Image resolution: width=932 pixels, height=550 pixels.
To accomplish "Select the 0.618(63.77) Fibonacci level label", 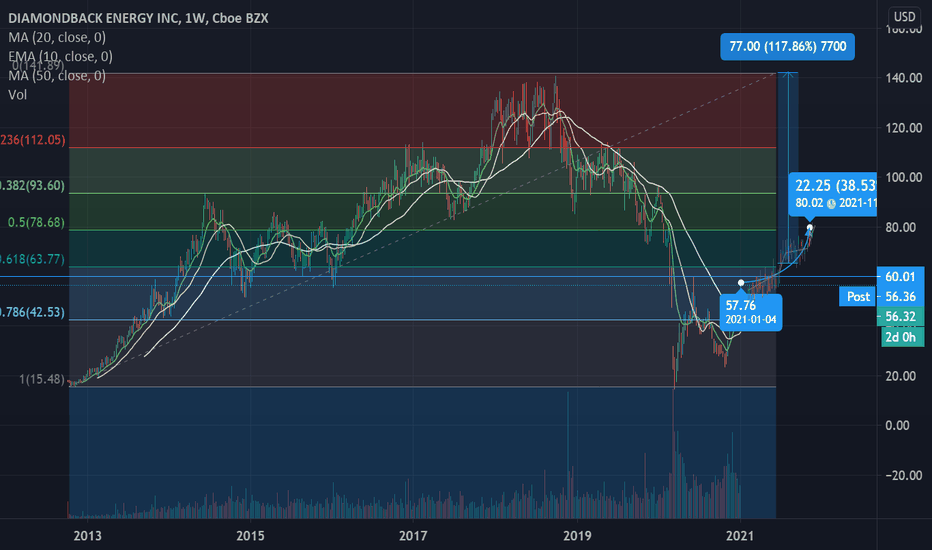I will [x=32, y=259].
